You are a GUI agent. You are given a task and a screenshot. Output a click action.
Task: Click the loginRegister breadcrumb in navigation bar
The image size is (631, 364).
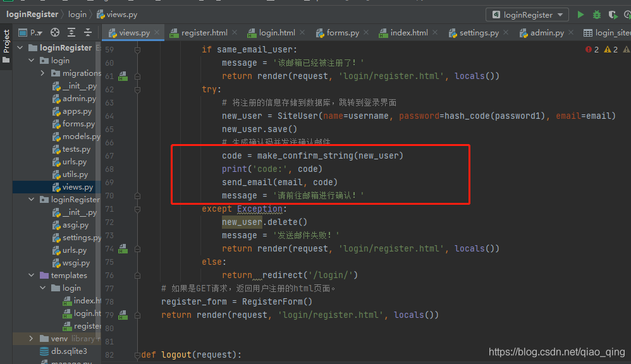(x=32, y=15)
